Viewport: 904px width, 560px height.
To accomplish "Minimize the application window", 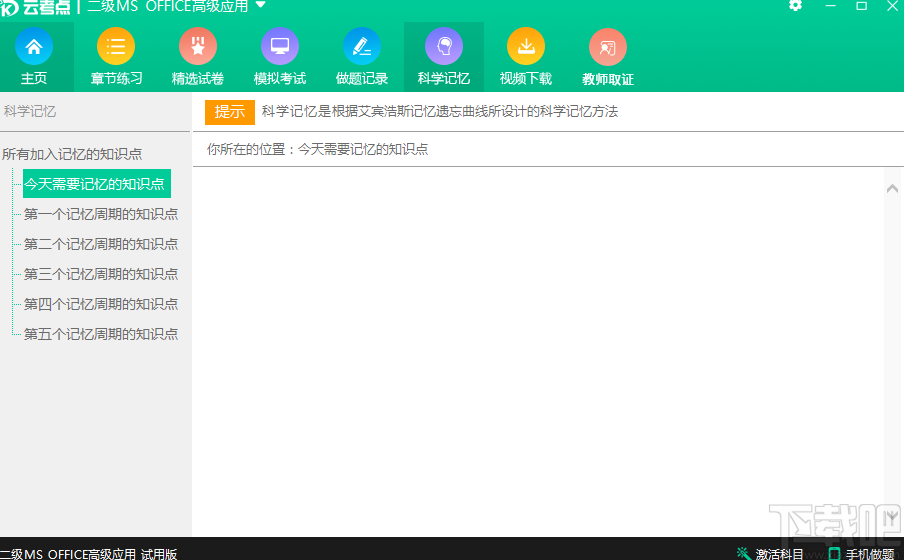I will (831, 6).
